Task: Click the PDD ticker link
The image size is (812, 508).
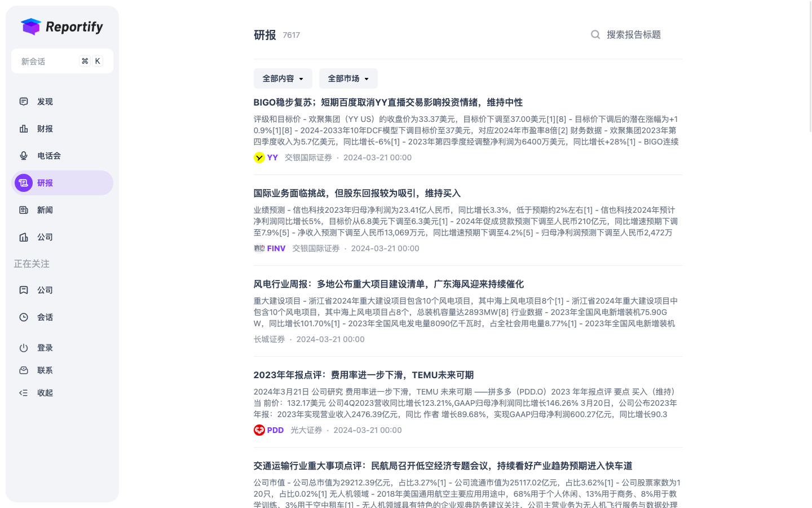Action: coord(275,430)
